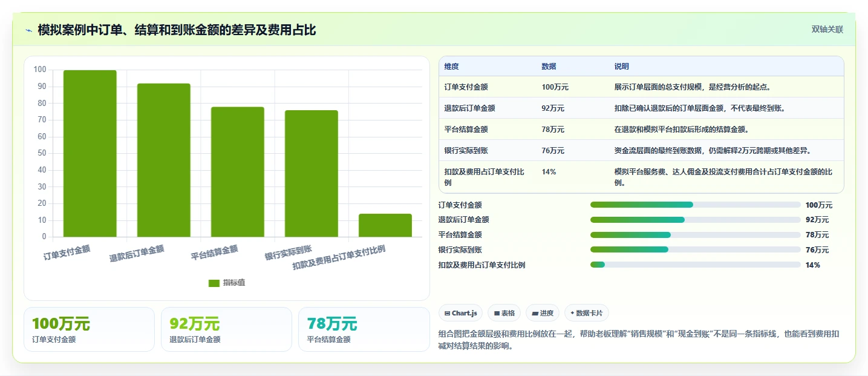Click the 银行实际到账 bar in chart

312,174
